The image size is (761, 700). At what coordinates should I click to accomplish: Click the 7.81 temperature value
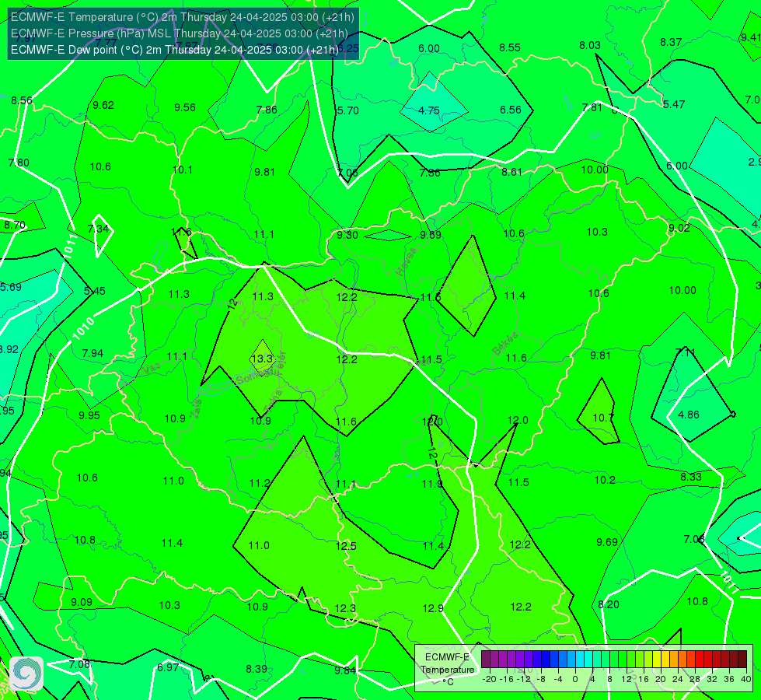tap(592, 107)
